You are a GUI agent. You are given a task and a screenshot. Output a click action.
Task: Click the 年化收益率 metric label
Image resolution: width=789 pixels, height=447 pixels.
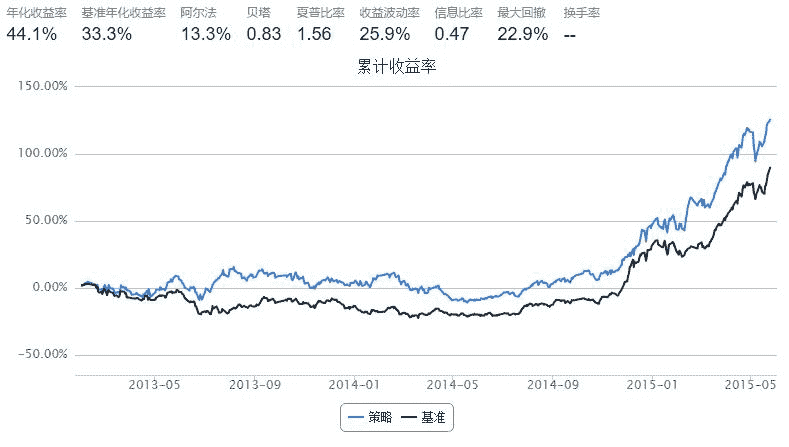[x=36, y=13]
